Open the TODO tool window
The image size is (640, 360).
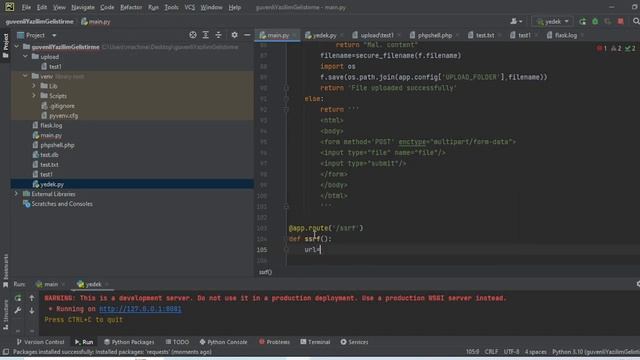(177, 342)
